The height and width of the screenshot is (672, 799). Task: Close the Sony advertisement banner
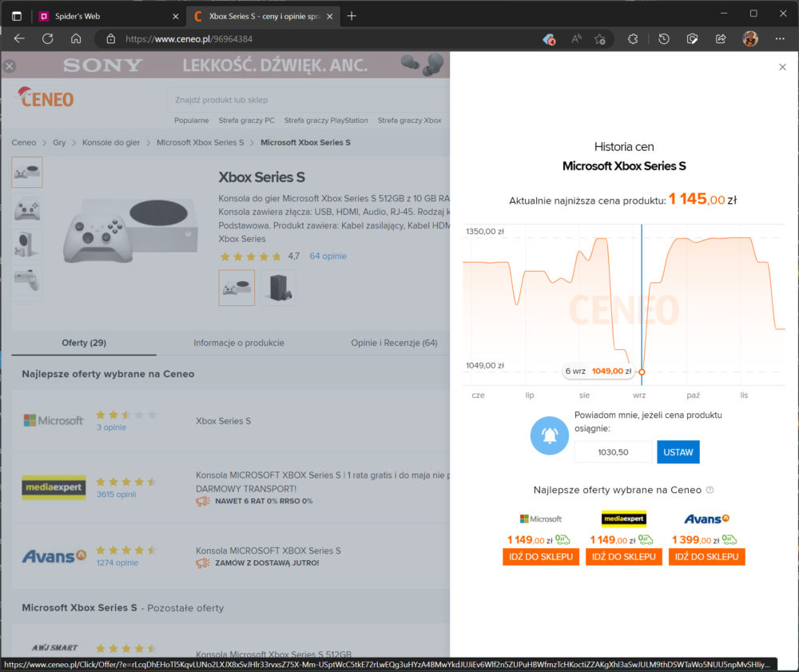point(10,66)
